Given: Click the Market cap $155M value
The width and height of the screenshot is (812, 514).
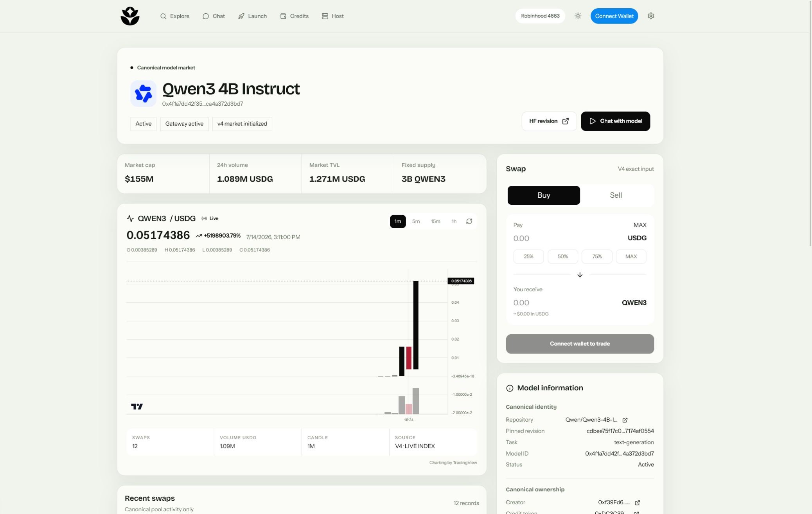Looking at the screenshot, I should coord(139,179).
